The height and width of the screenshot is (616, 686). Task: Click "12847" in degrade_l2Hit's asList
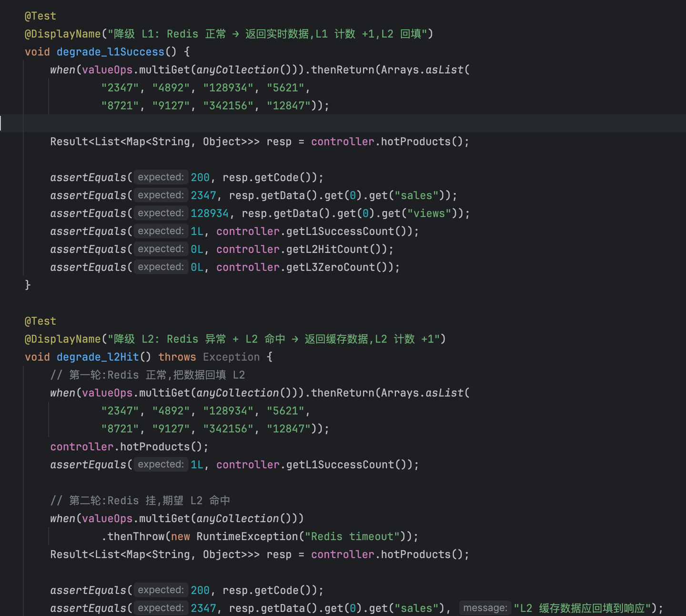click(289, 429)
